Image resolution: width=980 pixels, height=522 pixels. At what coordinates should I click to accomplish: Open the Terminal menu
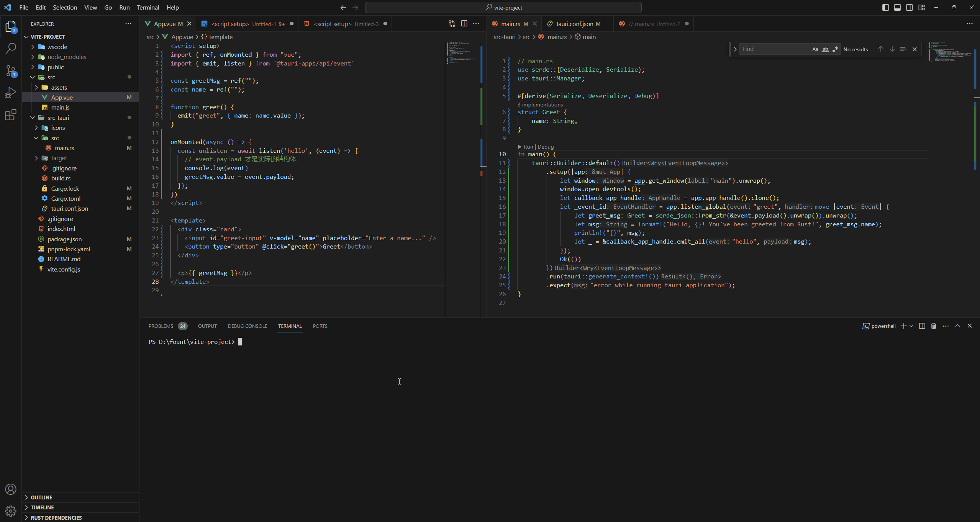[148, 7]
